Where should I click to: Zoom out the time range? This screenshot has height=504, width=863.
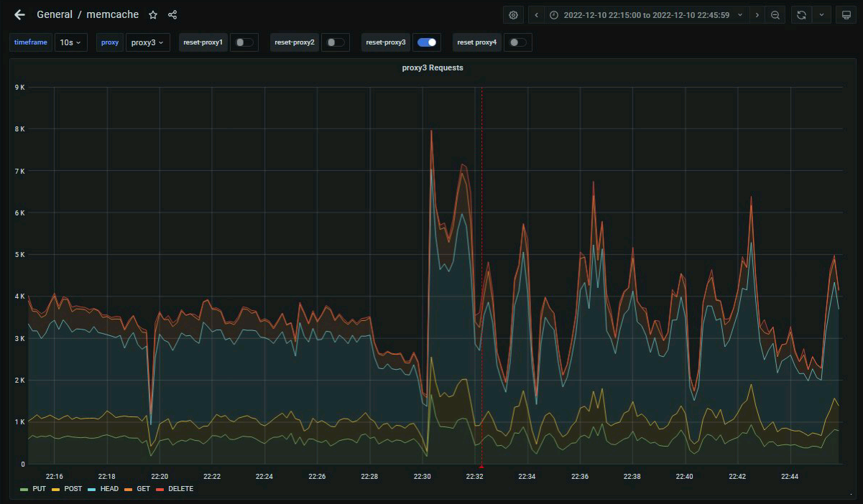point(775,15)
